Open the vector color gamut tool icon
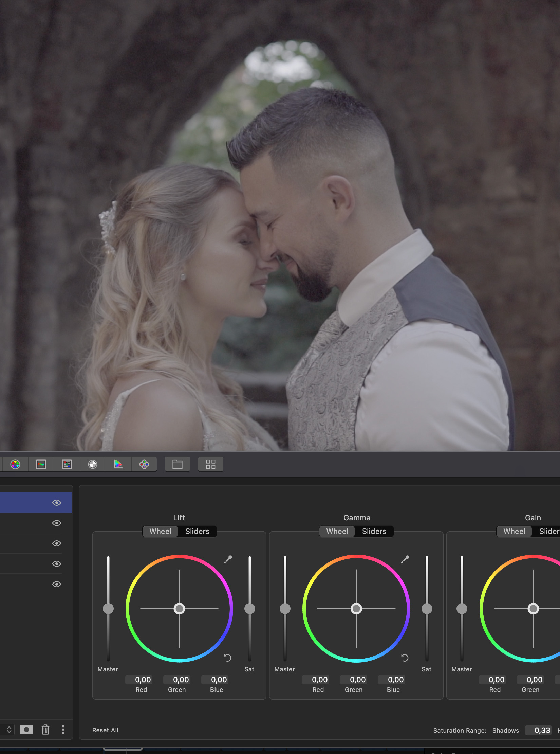Screen dimensions: 560x754 click(118, 464)
